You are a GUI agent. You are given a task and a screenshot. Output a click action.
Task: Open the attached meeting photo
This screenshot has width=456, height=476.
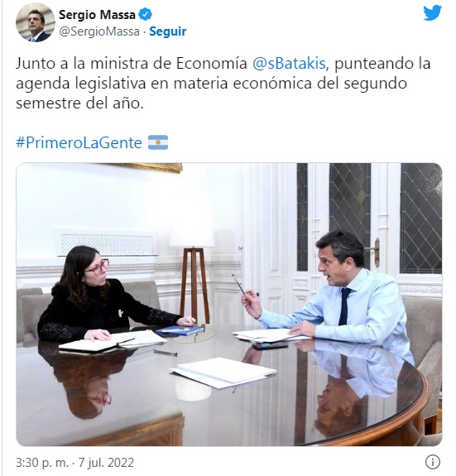229,304
